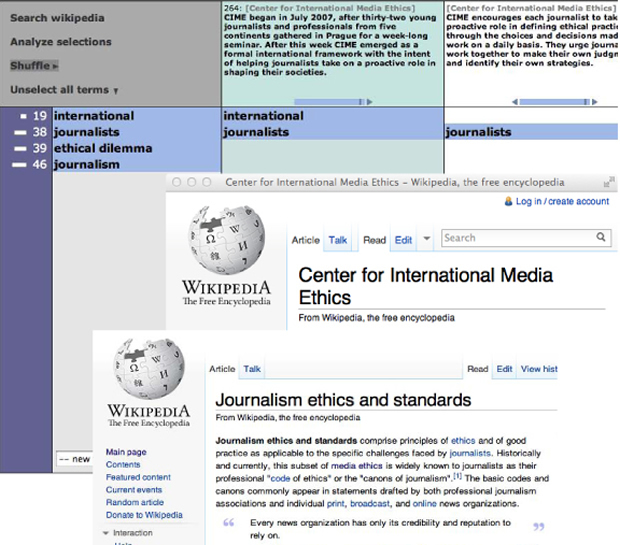Image resolution: width=620 pixels, height=545 pixels.
Task: Click 'international' cell in snippet 264 column
Action: [333, 116]
